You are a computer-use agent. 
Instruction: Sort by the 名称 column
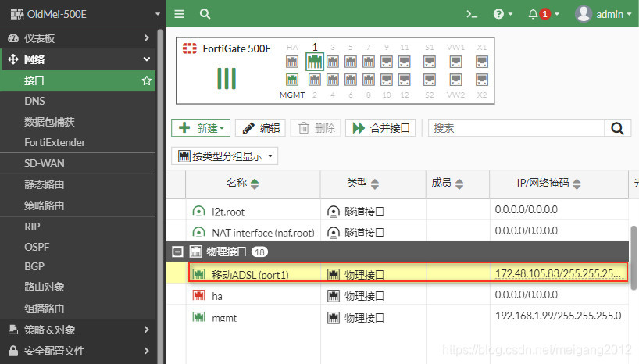point(252,184)
